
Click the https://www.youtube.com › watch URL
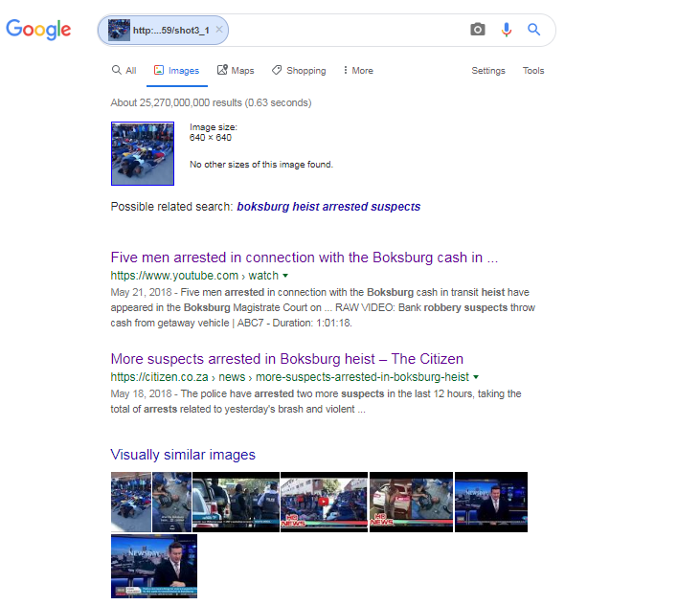194,276
